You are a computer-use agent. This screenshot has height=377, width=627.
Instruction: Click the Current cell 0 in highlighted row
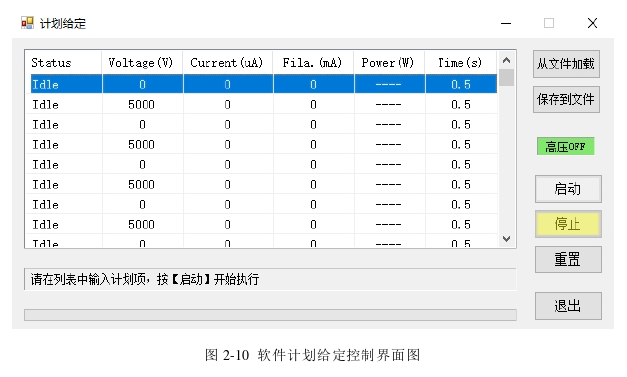pyautogui.click(x=228, y=84)
